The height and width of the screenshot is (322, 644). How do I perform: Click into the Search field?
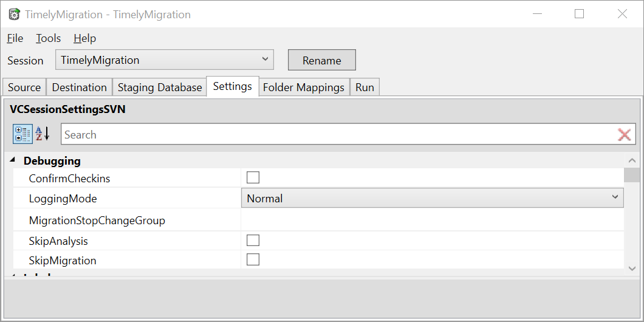tap(338, 134)
